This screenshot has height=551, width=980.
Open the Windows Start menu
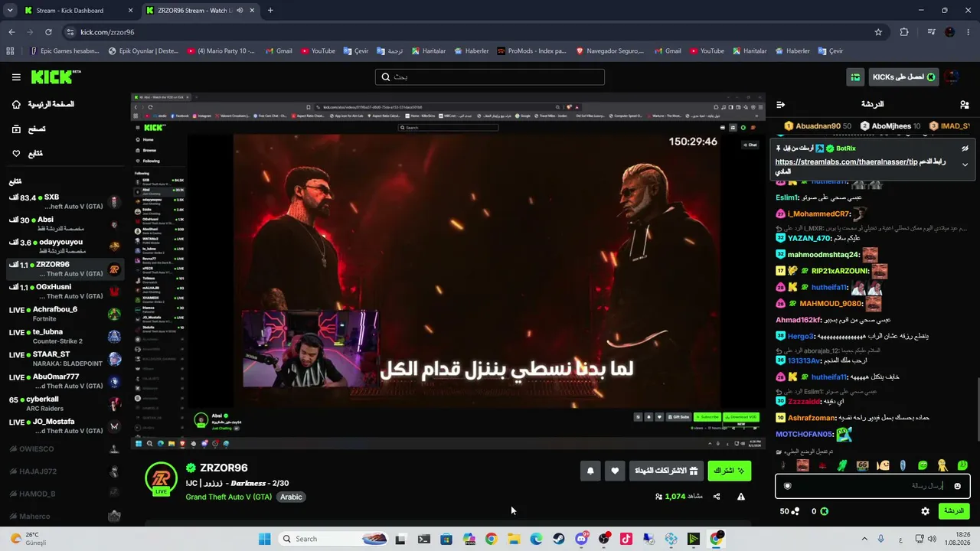tap(264, 539)
